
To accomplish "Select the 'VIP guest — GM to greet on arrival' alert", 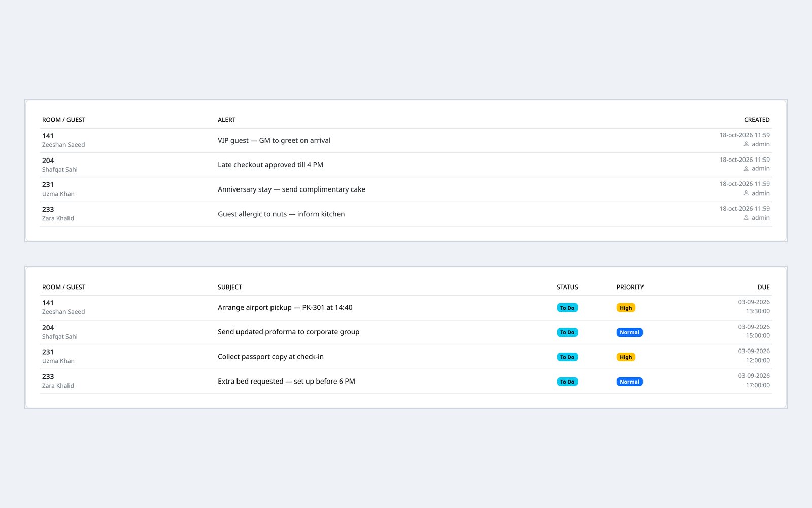I will (x=274, y=140).
